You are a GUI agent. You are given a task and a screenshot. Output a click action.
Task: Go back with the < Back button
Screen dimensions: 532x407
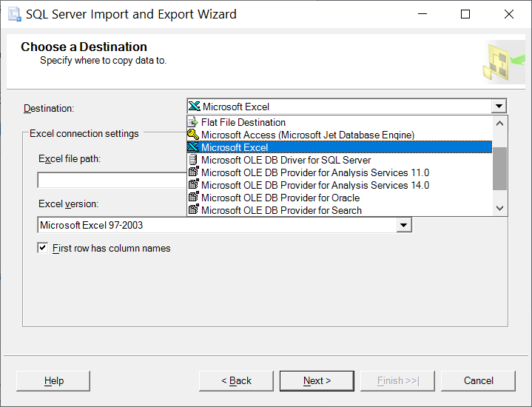(x=236, y=381)
